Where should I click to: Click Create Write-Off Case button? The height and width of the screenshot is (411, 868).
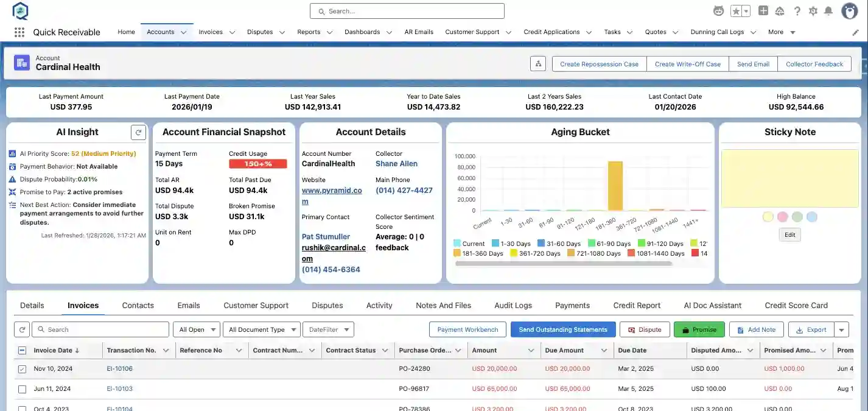pos(687,64)
